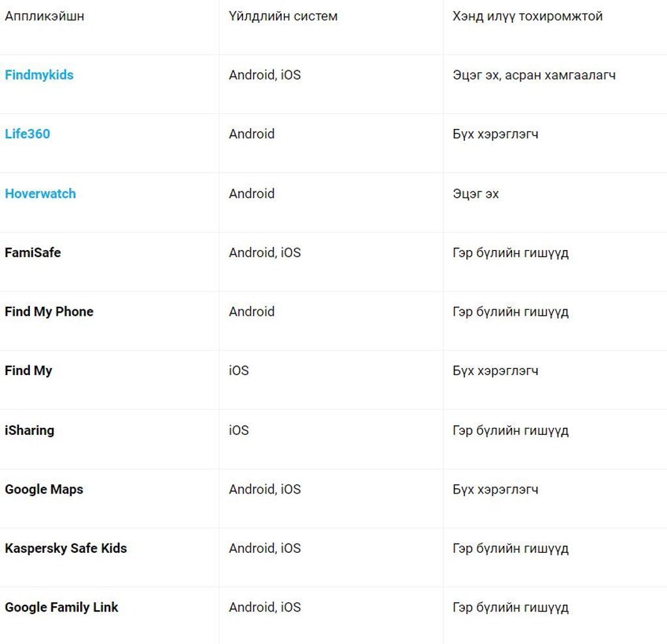
Task: Click Бүх хэрэглэгч in Google Maps row
Action: coord(495,490)
